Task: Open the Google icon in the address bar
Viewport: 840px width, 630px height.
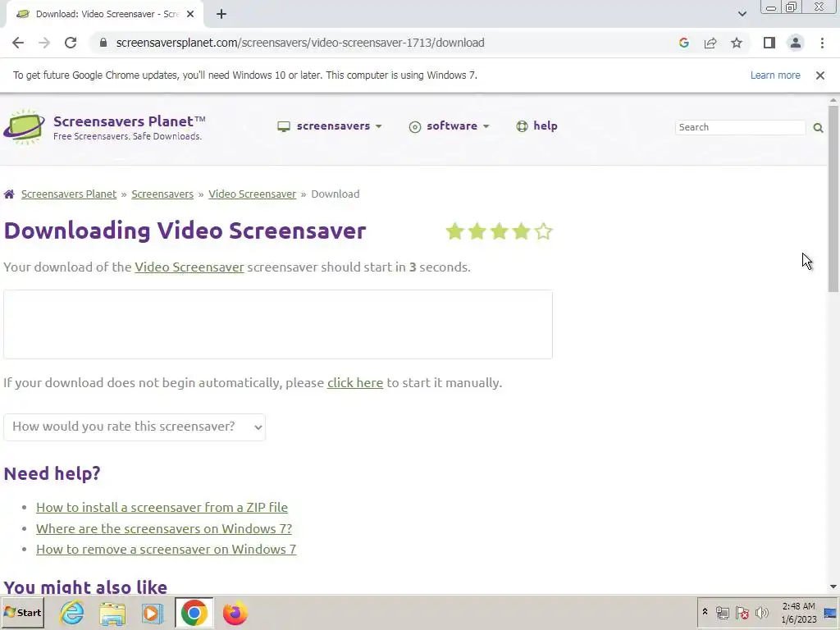Action: click(683, 43)
